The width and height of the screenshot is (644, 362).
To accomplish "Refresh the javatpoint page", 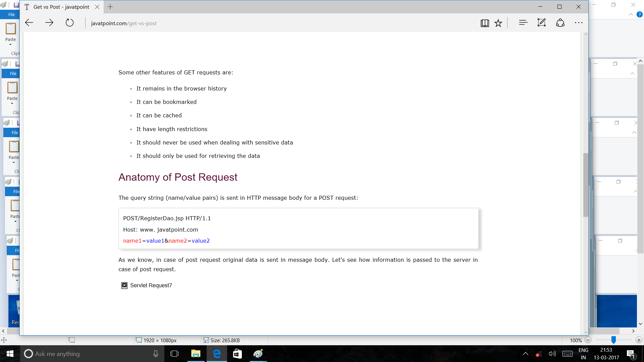I will (69, 23).
